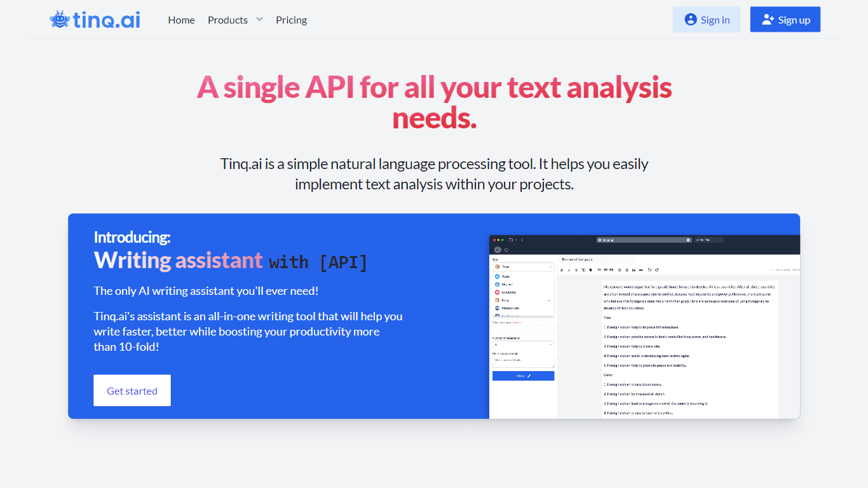
Task: Click "The only AI writing assistant you'll ever need!"
Action: [x=206, y=291]
